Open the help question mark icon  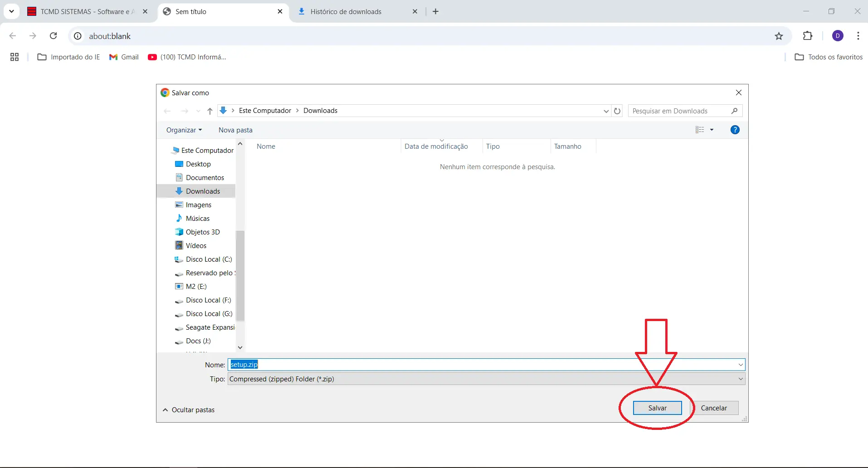pos(735,130)
